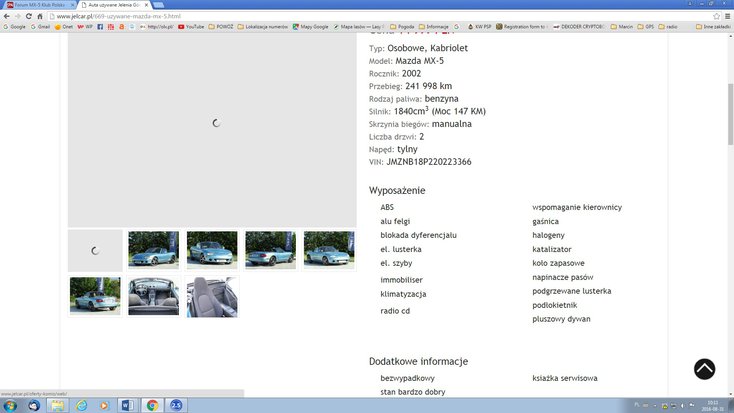The height and width of the screenshot is (413, 734).
Task: Switch to Word in the taskbar
Action: tap(128, 406)
